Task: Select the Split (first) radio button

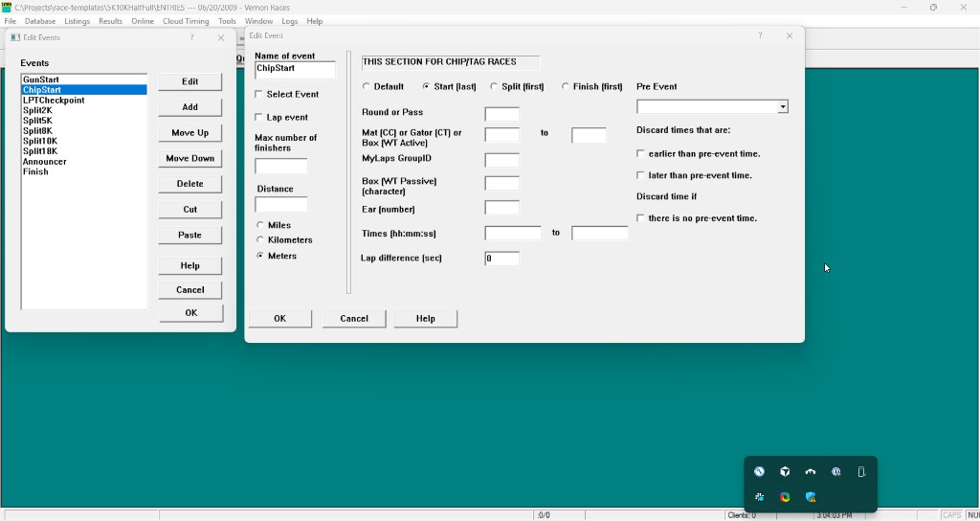Action: [494, 86]
